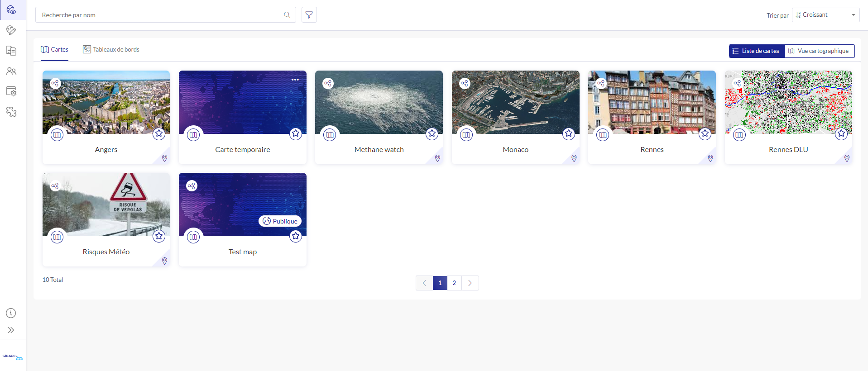This screenshot has height=371, width=868.
Task: Toggle favorite star on Risques Météo
Action: pyautogui.click(x=159, y=236)
